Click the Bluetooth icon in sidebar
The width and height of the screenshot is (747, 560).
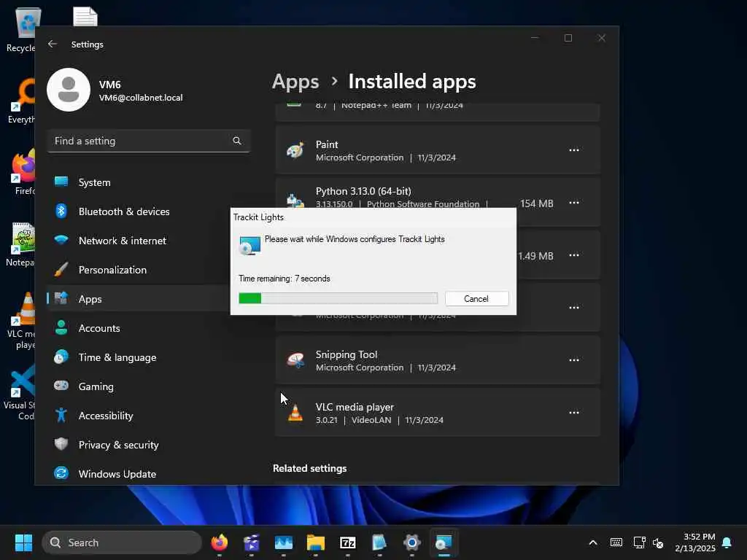click(61, 211)
